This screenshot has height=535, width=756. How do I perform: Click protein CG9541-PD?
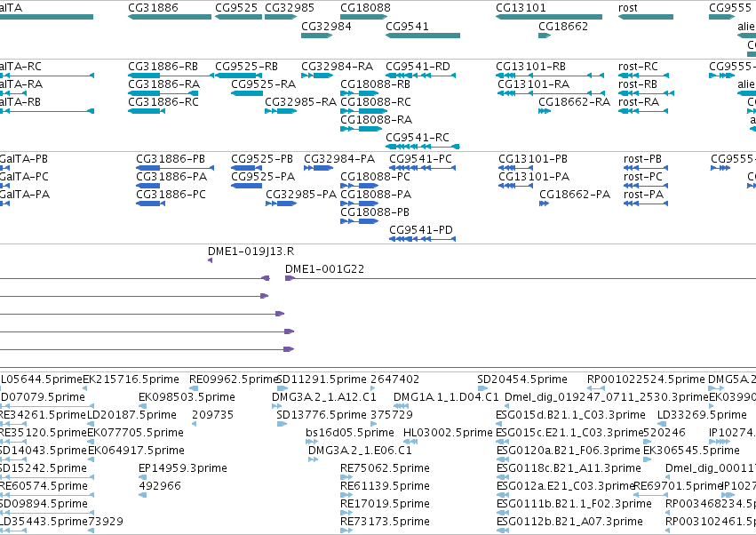click(x=422, y=239)
